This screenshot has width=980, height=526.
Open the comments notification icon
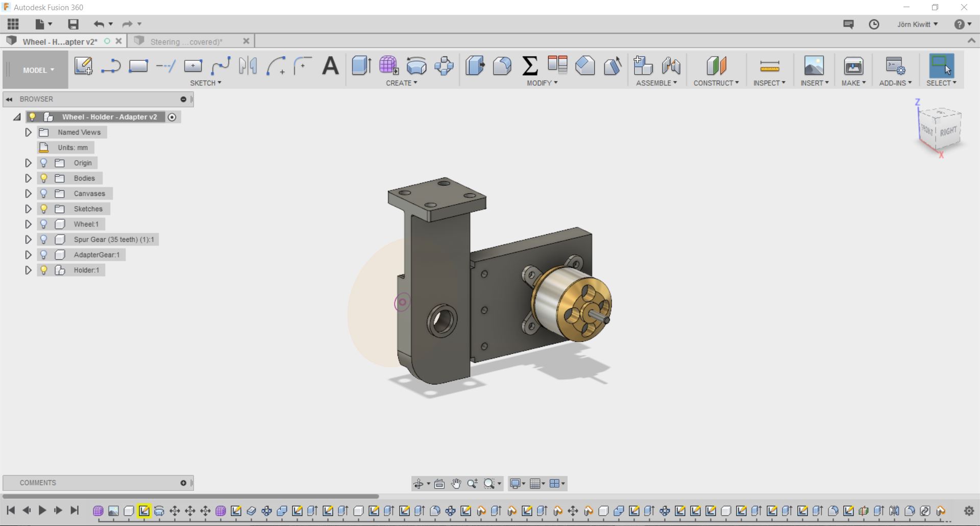tap(848, 24)
